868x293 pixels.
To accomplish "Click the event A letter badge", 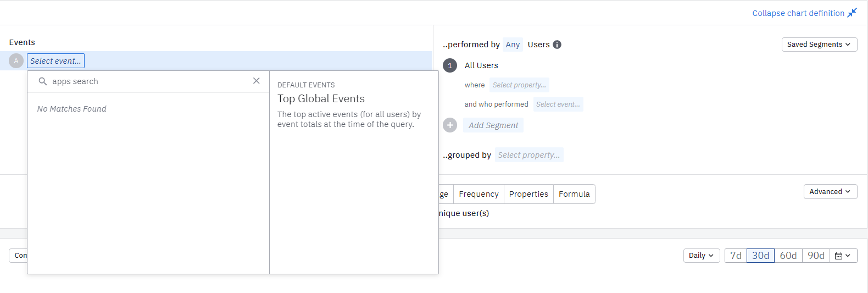I will click(16, 61).
